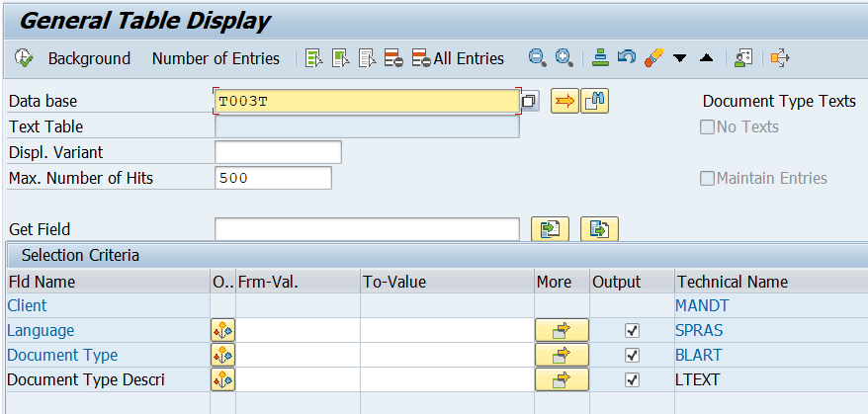The width and height of the screenshot is (868, 414).
Task: Tick the Maintain Entries checkbox
Action: point(707,178)
